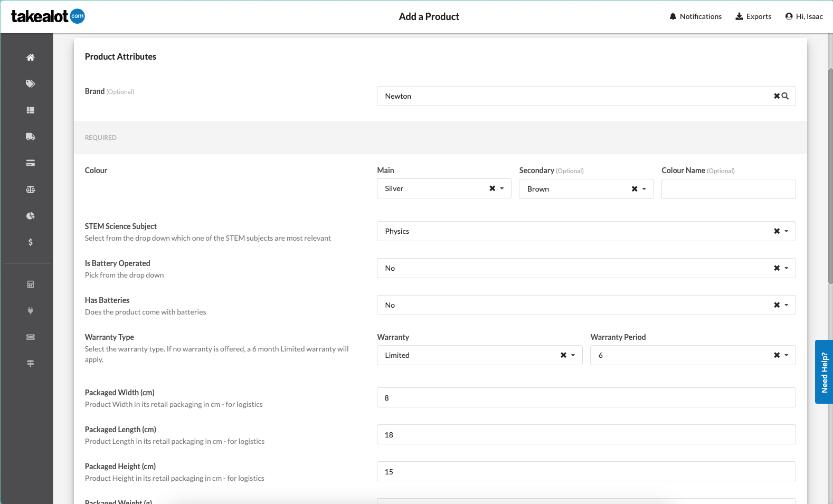Open the pie chart reports icon
Viewport: 833px width, 504px height.
click(x=31, y=216)
